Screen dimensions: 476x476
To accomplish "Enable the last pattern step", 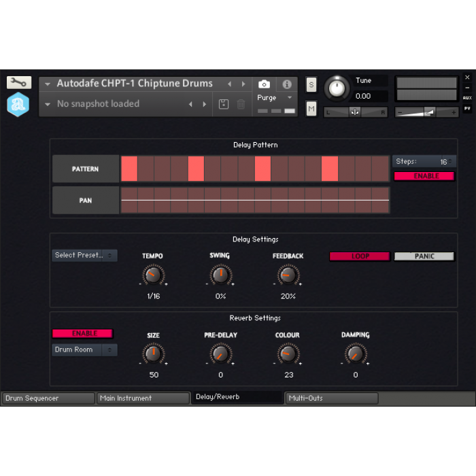I will click(381, 169).
